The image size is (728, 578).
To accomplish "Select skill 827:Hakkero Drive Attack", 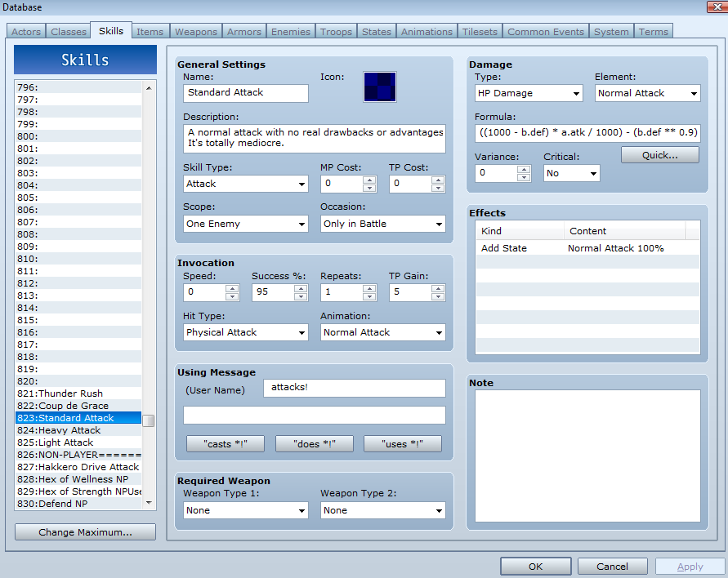I will tap(78, 467).
